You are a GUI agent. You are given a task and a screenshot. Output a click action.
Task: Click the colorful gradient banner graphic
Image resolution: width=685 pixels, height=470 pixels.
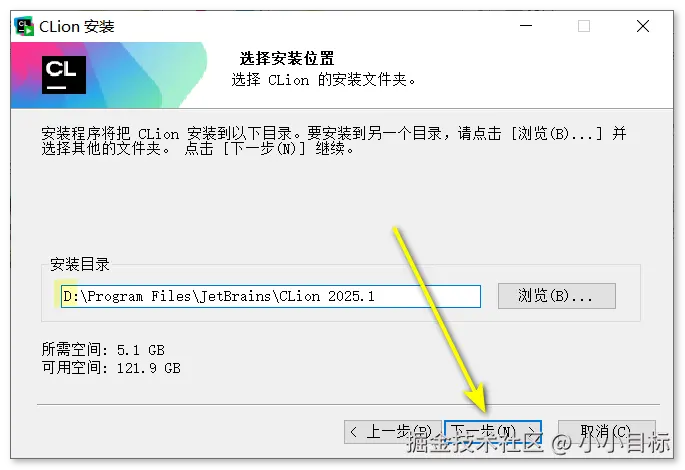(x=109, y=75)
